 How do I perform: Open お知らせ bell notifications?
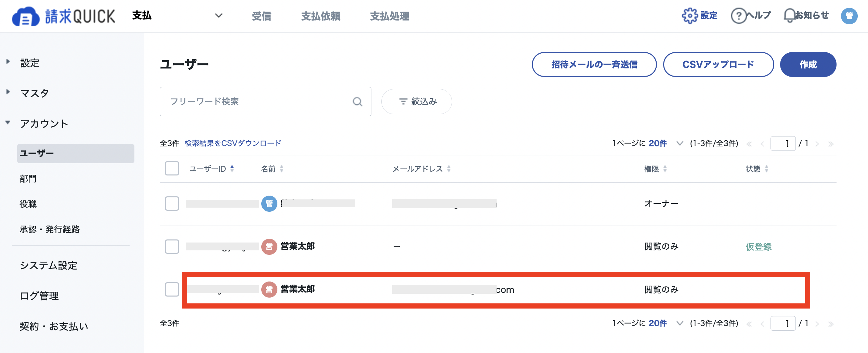789,16
